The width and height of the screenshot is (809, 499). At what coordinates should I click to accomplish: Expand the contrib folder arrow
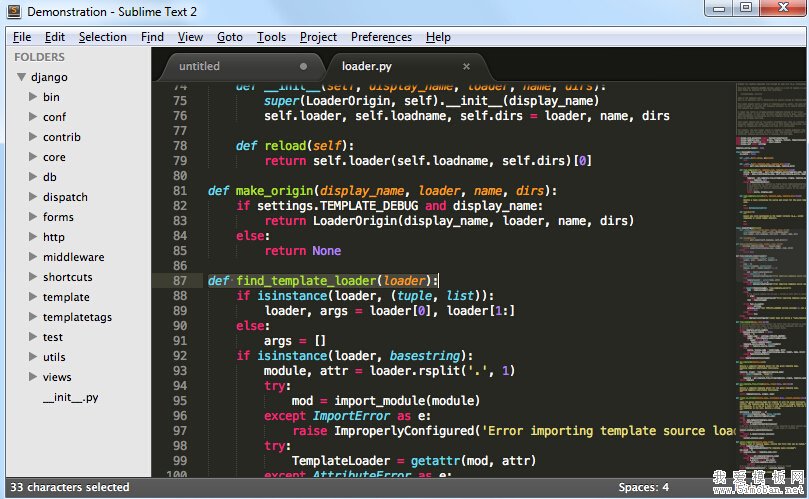(x=33, y=137)
